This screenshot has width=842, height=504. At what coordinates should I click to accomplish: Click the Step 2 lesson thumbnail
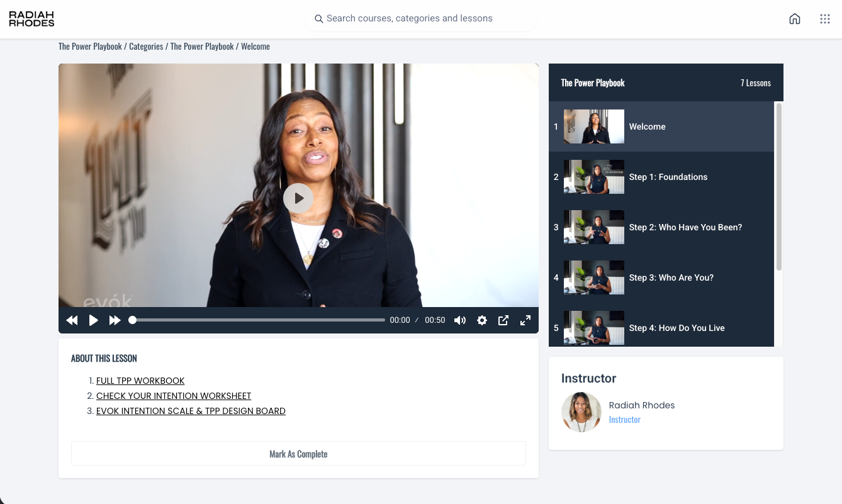tap(593, 227)
